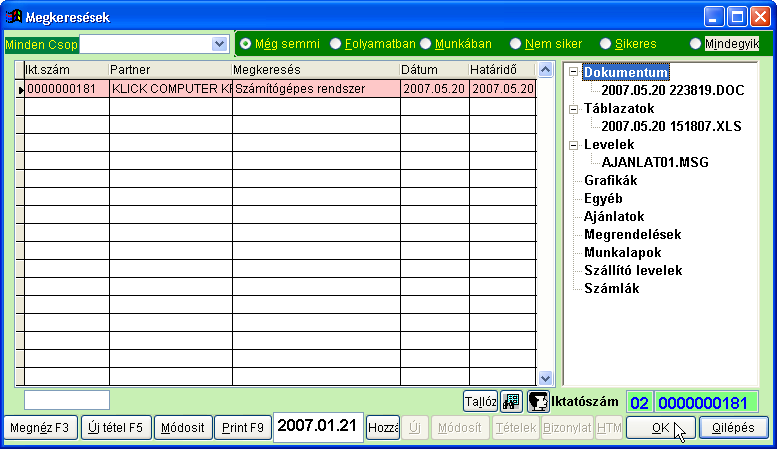Viewport: 777px width, 449px height.
Task: Click the Print F9 button
Action: point(243,427)
